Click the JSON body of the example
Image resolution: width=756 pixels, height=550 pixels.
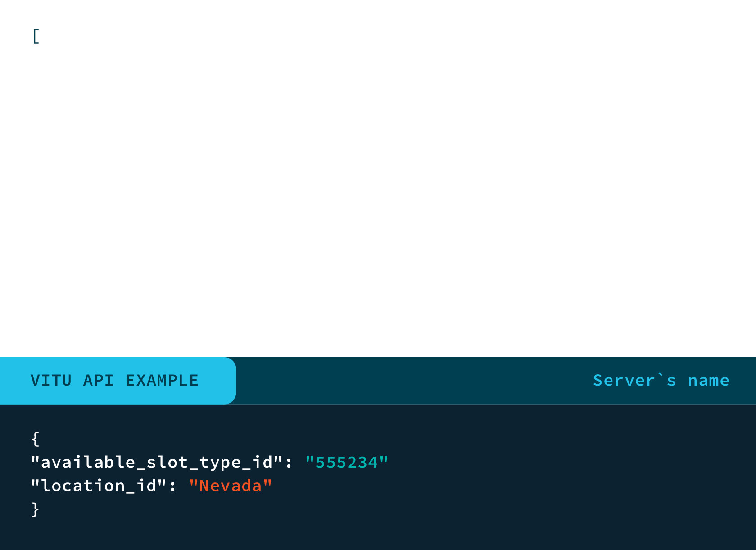tap(180, 473)
